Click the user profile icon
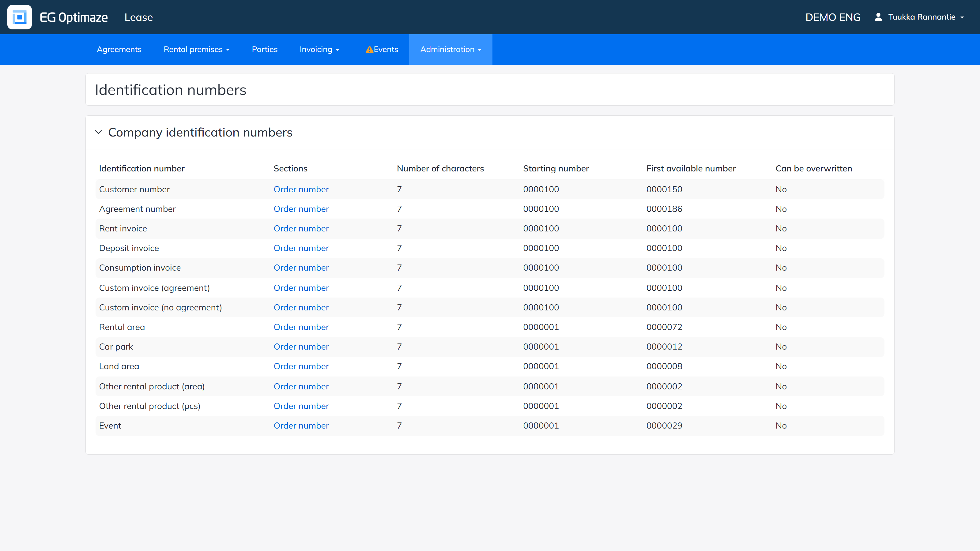The height and width of the screenshot is (551, 980). click(x=878, y=17)
